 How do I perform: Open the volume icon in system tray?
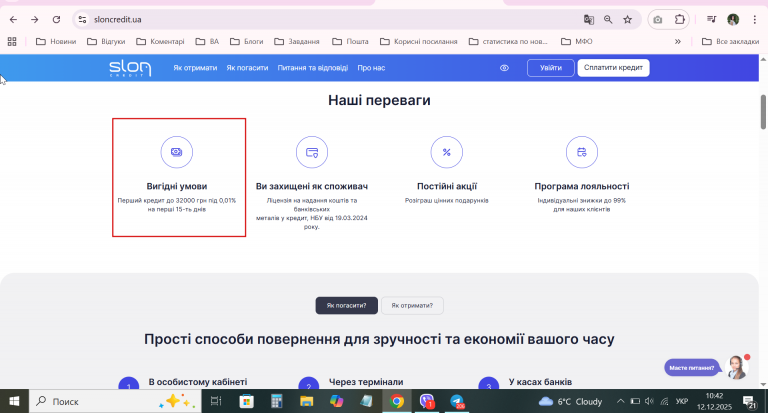point(649,401)
